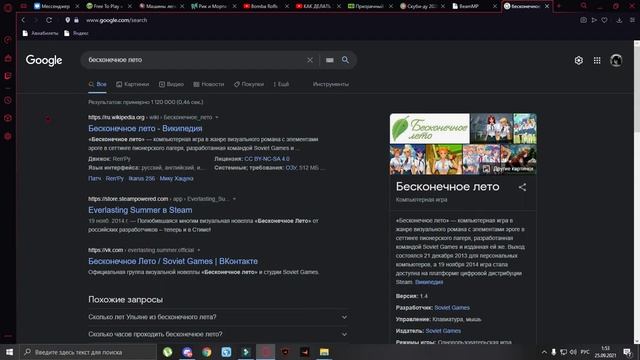Open browser downloads icon

(619, 20)
